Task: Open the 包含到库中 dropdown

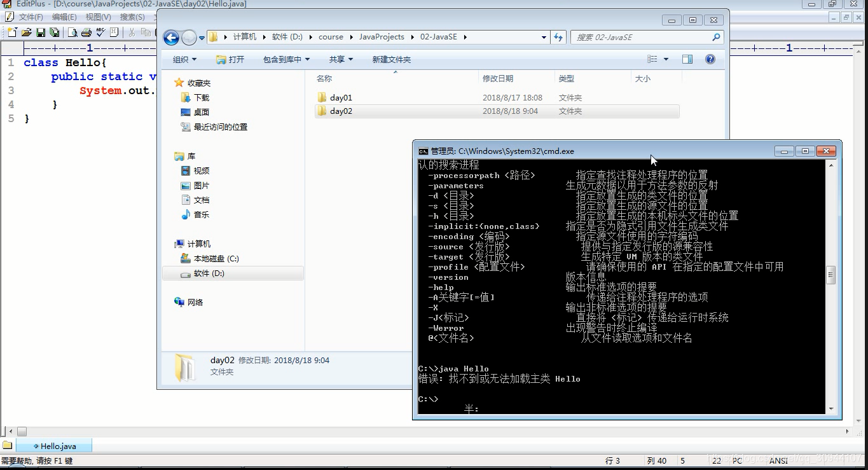Action: [x=286, y=59]
